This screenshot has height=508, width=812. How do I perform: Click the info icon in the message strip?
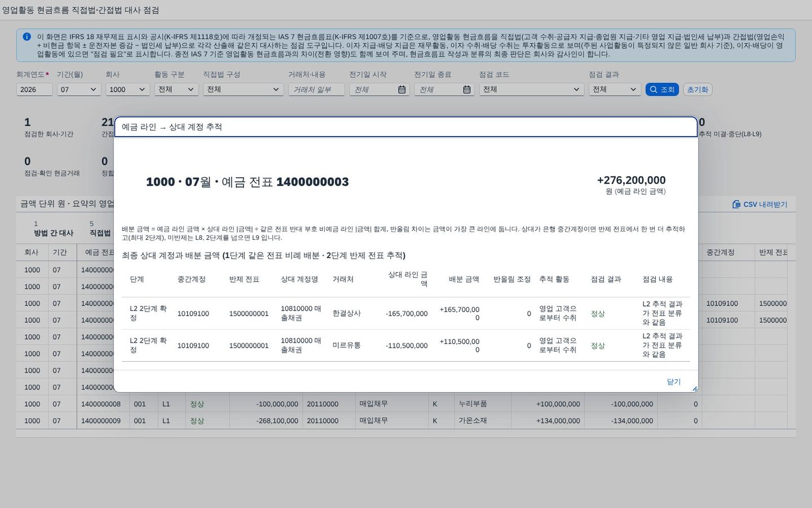coord(27,37)
